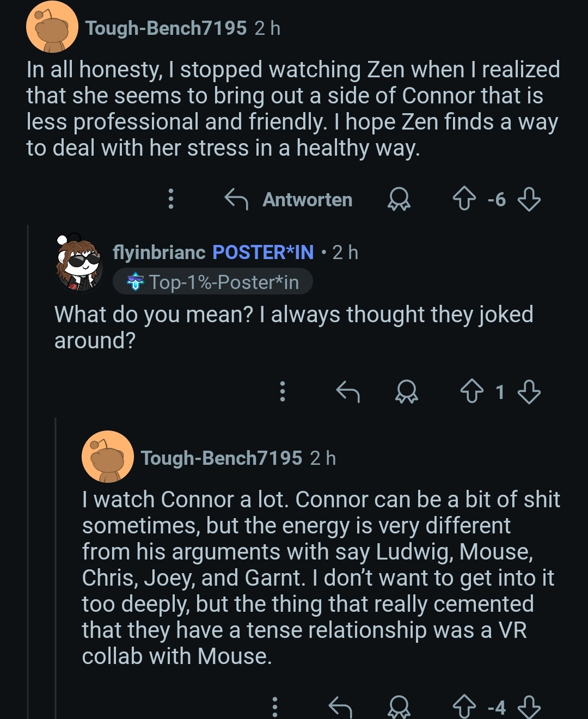
Task: Downvote the comment with score -6
Action: [x=529, y=199]
